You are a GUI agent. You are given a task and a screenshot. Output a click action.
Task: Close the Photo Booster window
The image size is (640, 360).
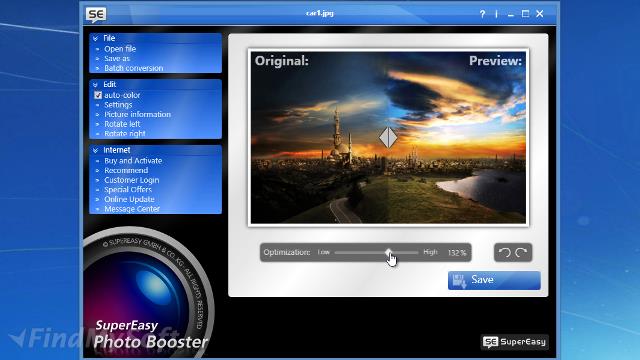click(x=540, y=14)
